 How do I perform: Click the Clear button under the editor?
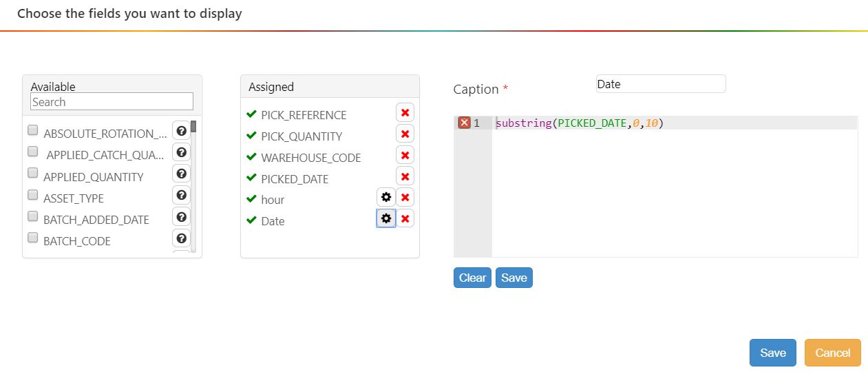[472, 278]
